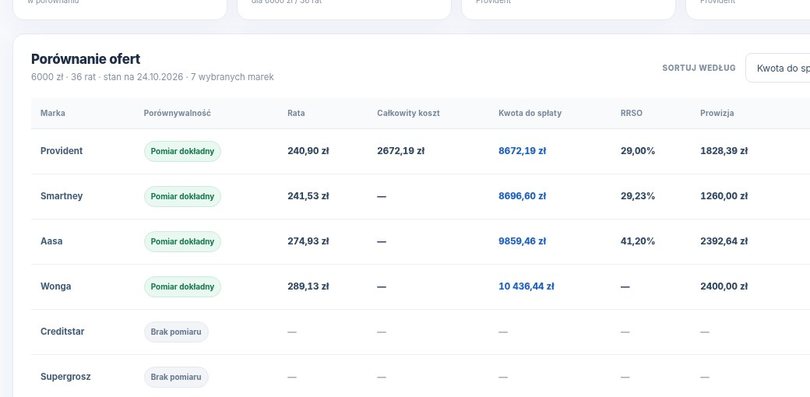Select the Aasa brand name
Image resolution: width=810 pixels, height=397 pixels.
(51, 241)
